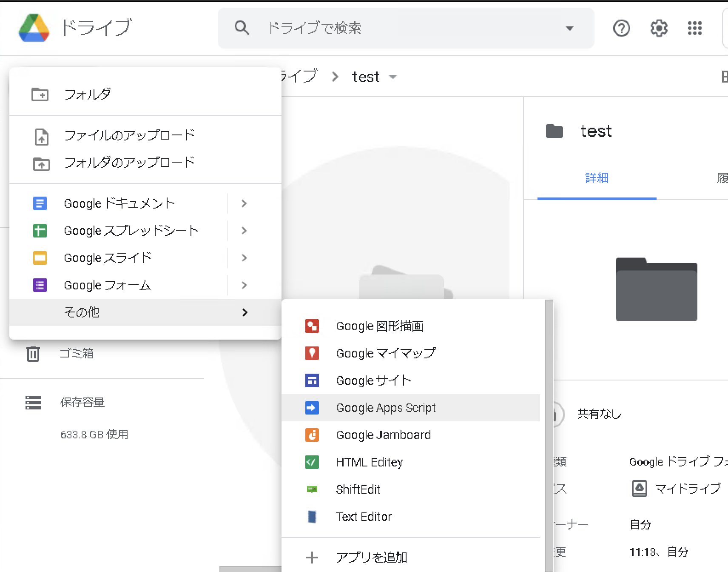Select Google マイマップ from submenu
The width and height of the screenshot is (728, 572).
click(411, 353)
